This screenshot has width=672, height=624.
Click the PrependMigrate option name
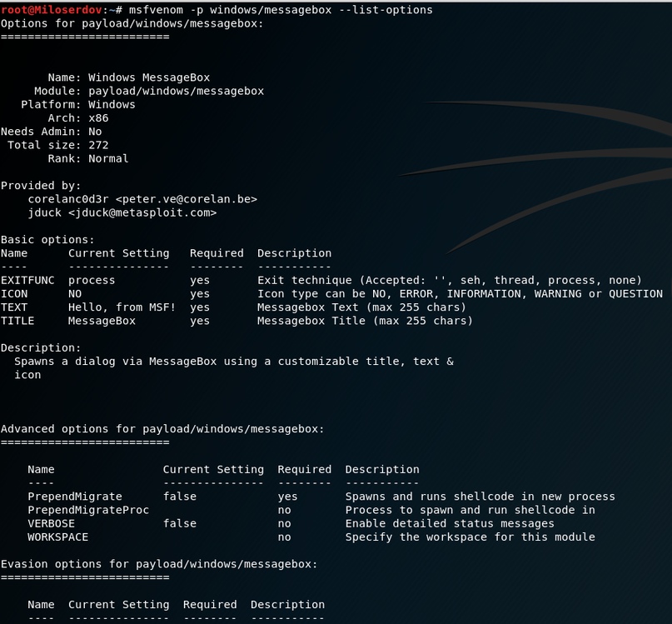75,497
